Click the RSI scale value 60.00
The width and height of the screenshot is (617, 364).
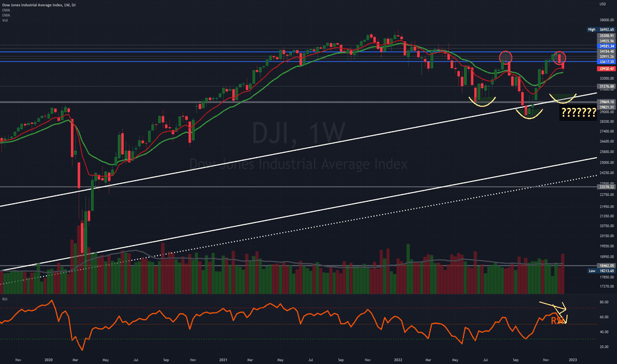click(x=604, y=317)
